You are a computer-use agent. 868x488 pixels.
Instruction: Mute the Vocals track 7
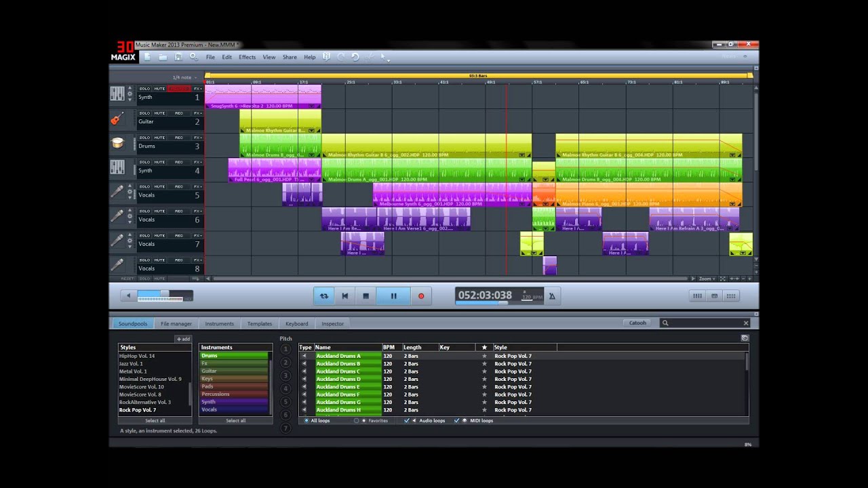tap(159, 235)
